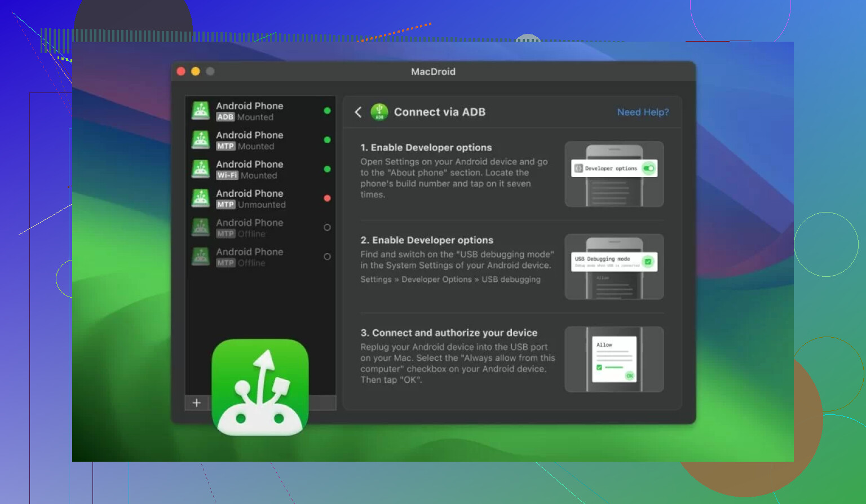
Task: Click the green ADB icon in the header
Action: pyautogui.click(x=379, y=112)
